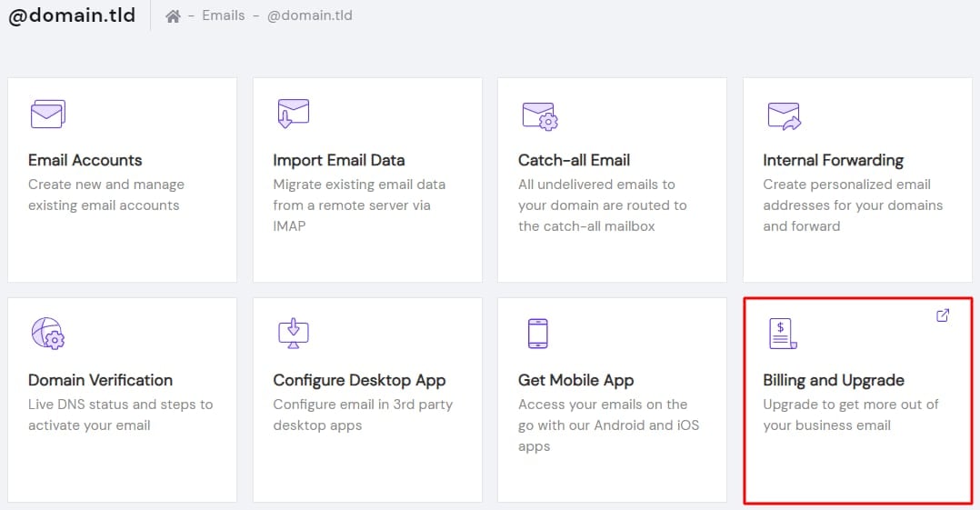Click the Domain Verification globe icon
Viewport: 980px width, 510px height.
point(48,334)
